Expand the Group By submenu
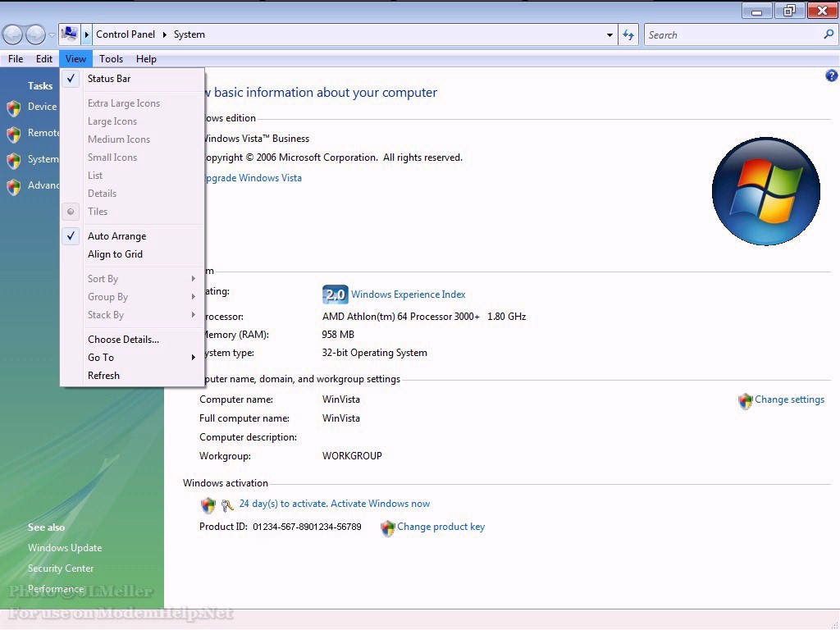This screenshot has width=840, height=630. 132,297
